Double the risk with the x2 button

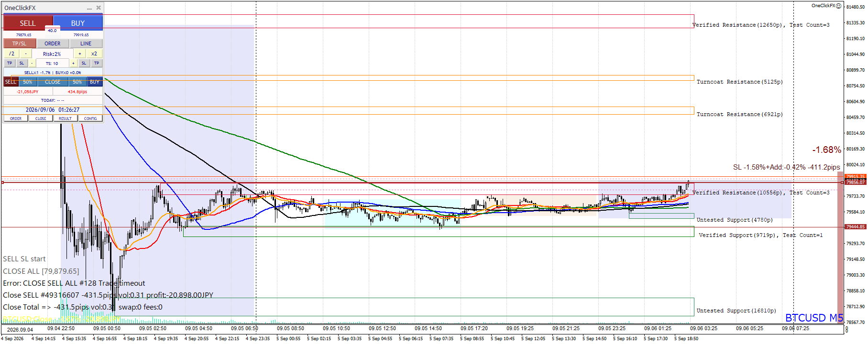tap(94, 54)
